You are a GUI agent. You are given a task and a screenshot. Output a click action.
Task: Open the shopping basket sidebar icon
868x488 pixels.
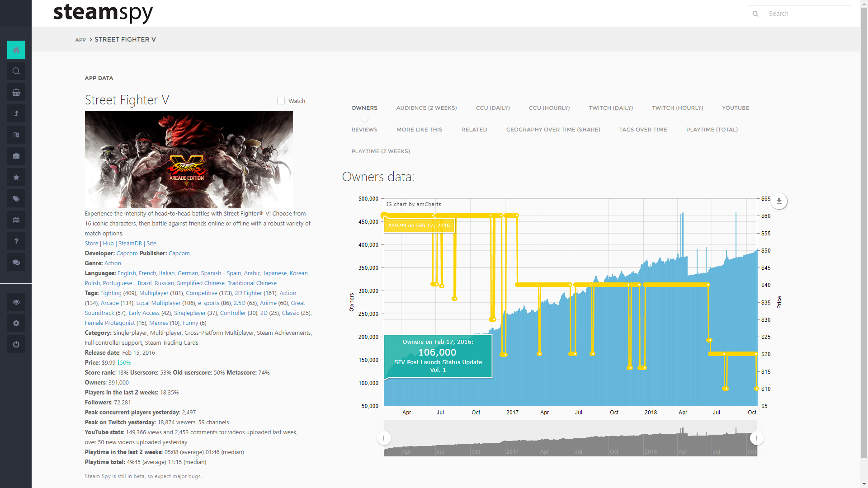tap(16, 92)
